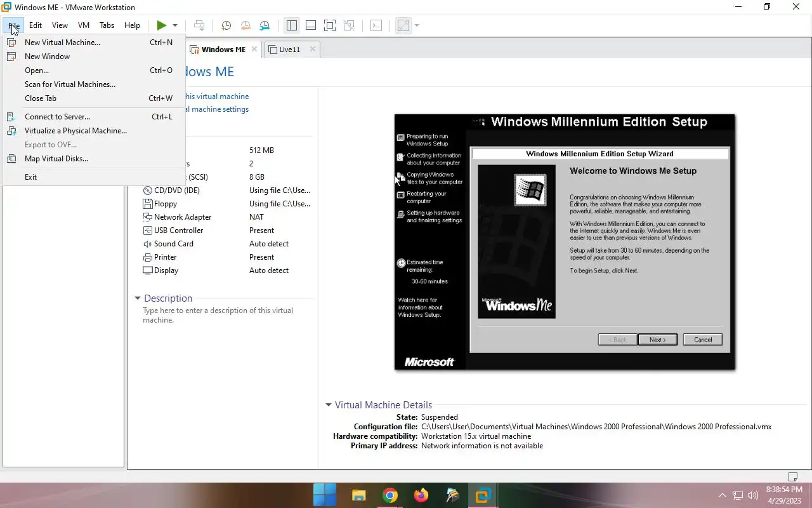Click the Floppy device icon

[148, 204]
